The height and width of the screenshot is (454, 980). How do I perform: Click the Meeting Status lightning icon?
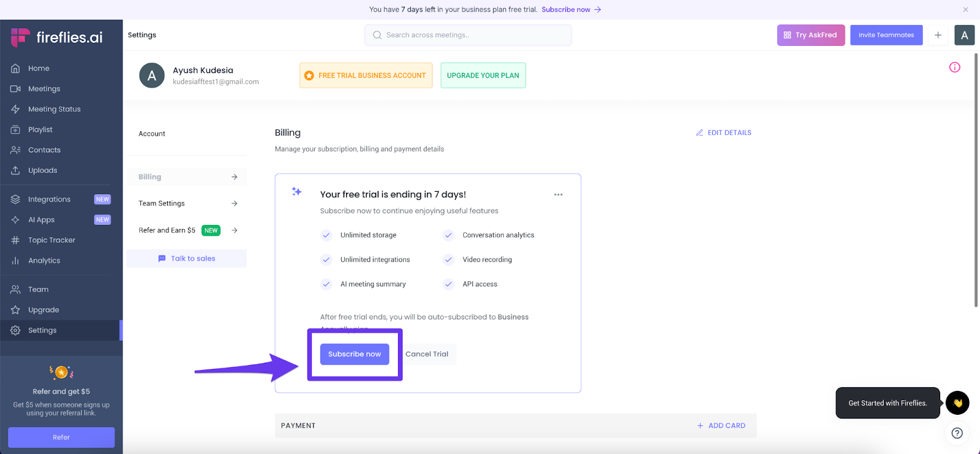coord(15,109)
